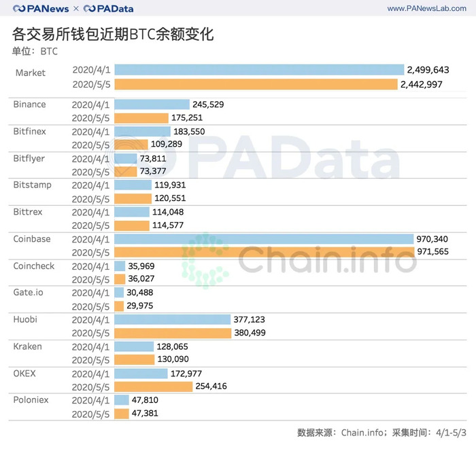Select the Market row label
The image size is (476, 449).
click(31, 73)
